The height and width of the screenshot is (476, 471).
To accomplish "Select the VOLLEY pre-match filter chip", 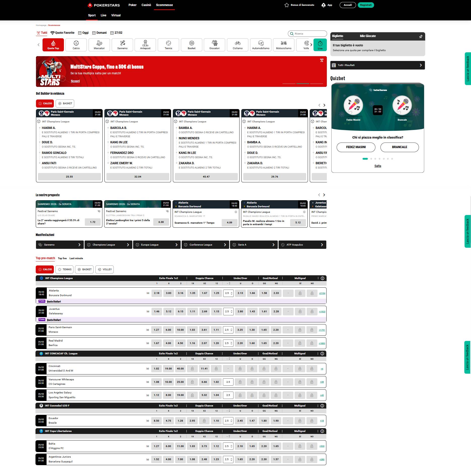I will point(105,269).
